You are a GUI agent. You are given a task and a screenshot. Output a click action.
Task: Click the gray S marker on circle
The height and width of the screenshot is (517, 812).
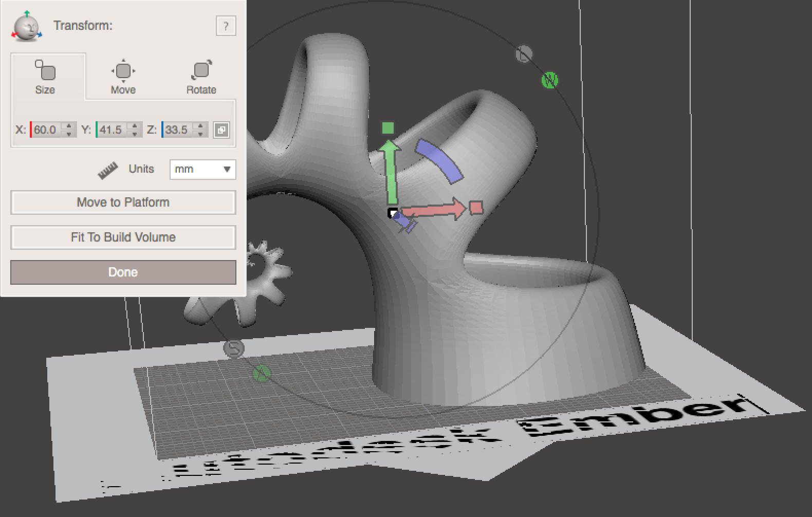pyautogui.click(x=234, y=348)
